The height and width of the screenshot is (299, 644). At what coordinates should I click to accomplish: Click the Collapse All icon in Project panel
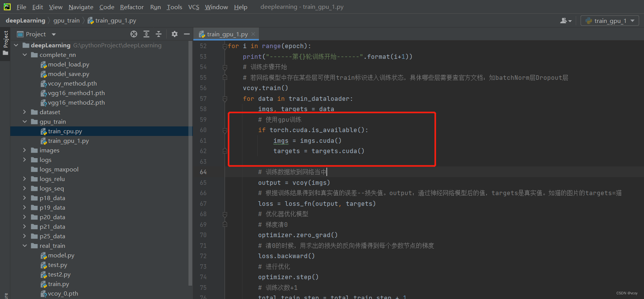click(x=159, y=34)
